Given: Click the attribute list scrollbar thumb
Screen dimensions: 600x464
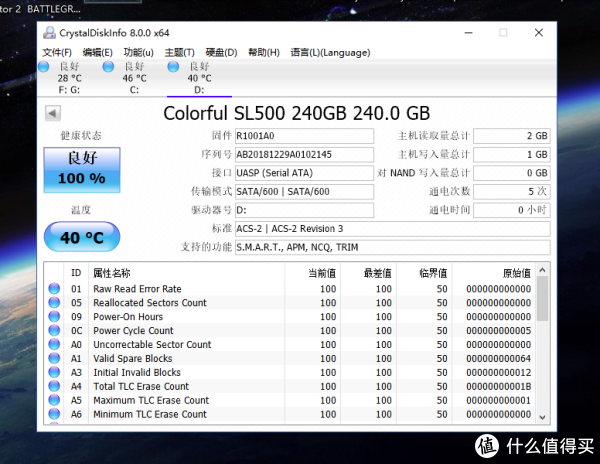Looking at the screenshot, I should click(542, 298).
